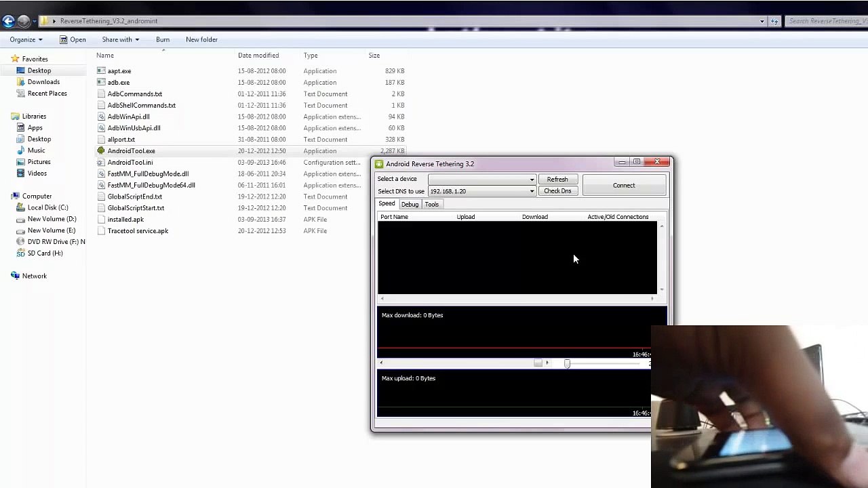The width and height of the screenshot is (868, 488).
Task: Switch to the Debug tab
Action: pos(410,204)
